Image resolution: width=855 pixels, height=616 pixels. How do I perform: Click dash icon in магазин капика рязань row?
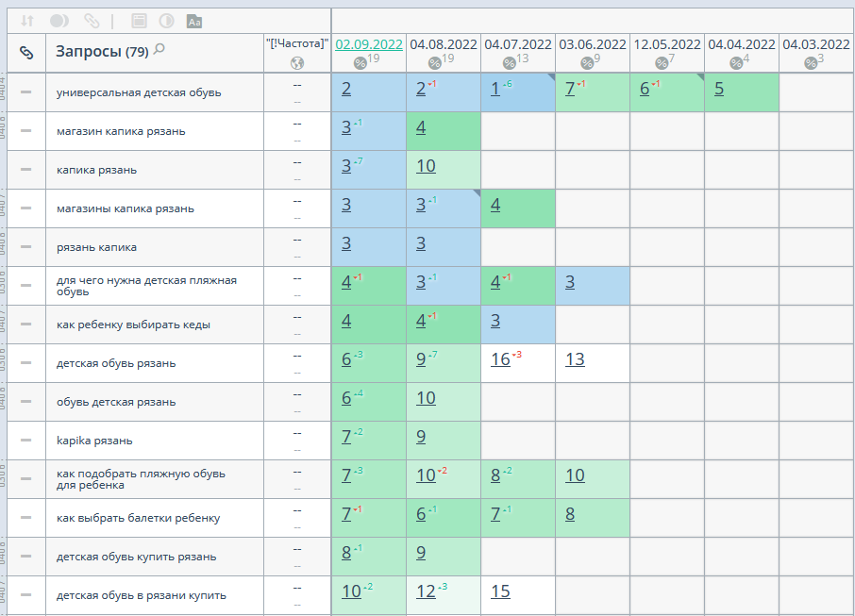25,131
